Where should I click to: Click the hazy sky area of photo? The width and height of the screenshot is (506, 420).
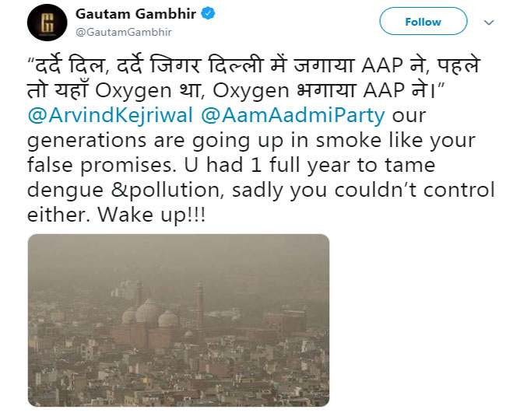[x=178, y=261]
